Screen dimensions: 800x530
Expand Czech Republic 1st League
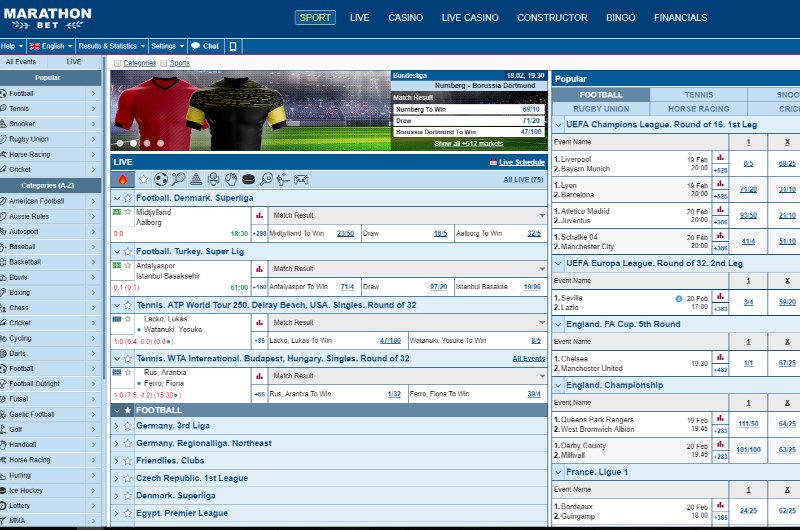pyautogui.click(x=117, y=478)
